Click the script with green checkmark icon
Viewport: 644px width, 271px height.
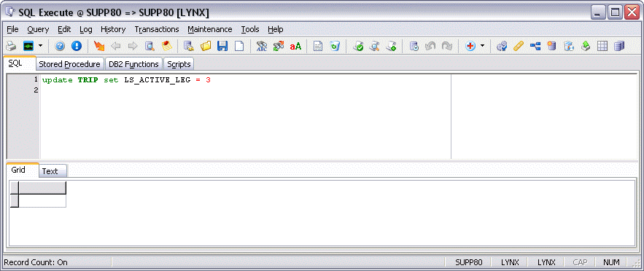(357, 47)
